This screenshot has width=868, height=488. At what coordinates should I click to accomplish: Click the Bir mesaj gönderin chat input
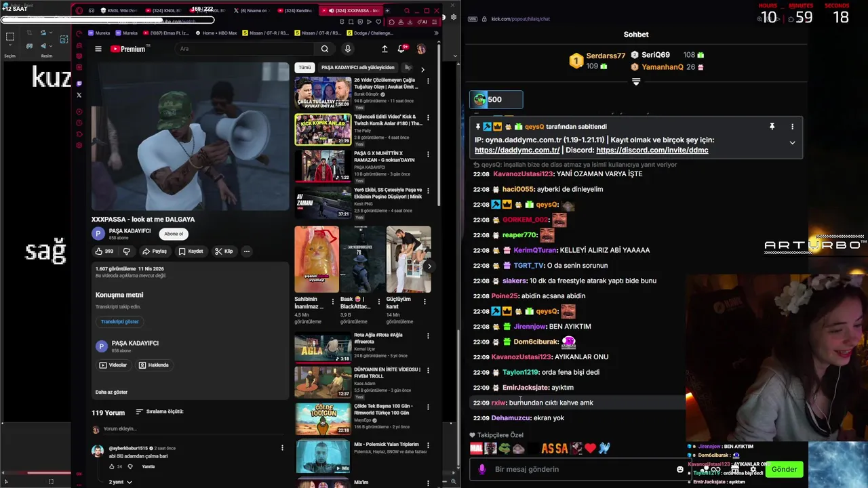pyautogui.click(x=580, y=469)
